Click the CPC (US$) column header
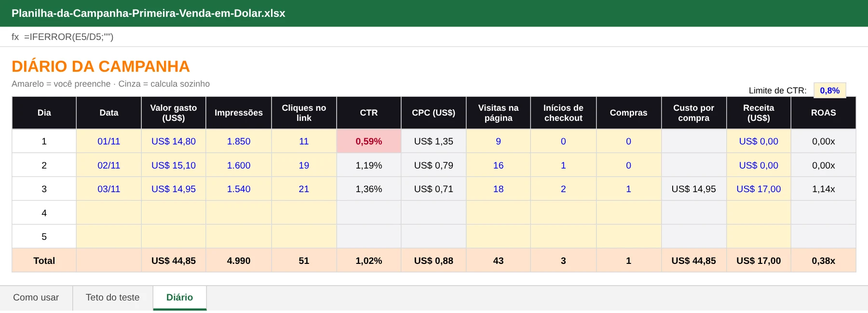868x313 pixels. (434, 113)
